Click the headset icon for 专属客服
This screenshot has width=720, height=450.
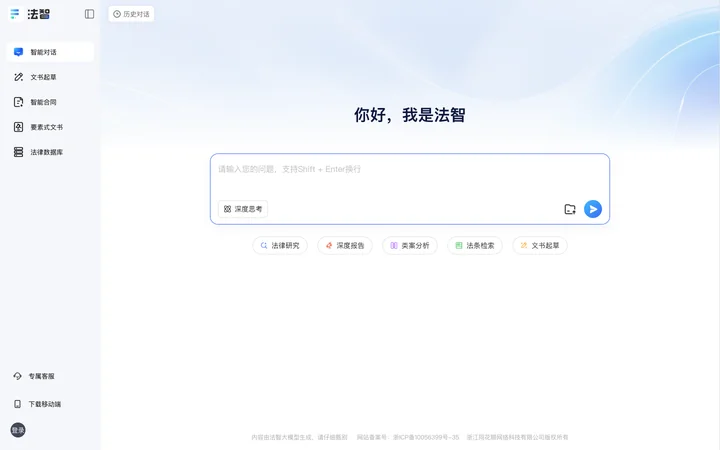(x=17, y=376)
